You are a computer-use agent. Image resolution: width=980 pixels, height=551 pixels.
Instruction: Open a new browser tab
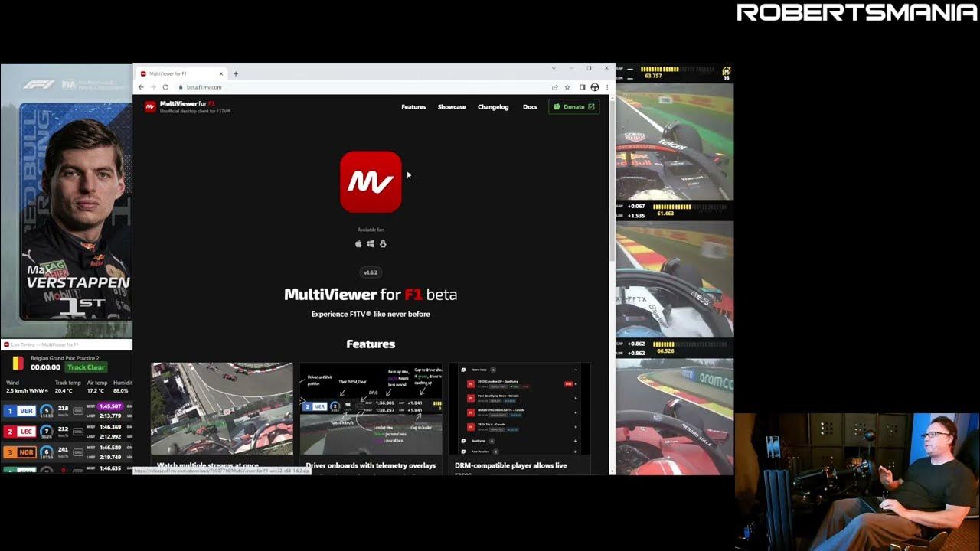click(x=236, y=73)
